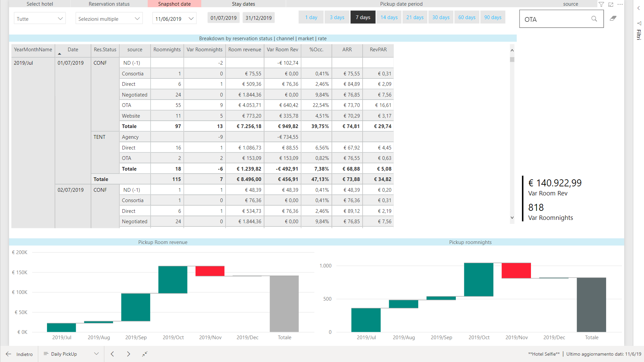
Task: Open the more options ellipsis
Action: click(x=620, y=4)
